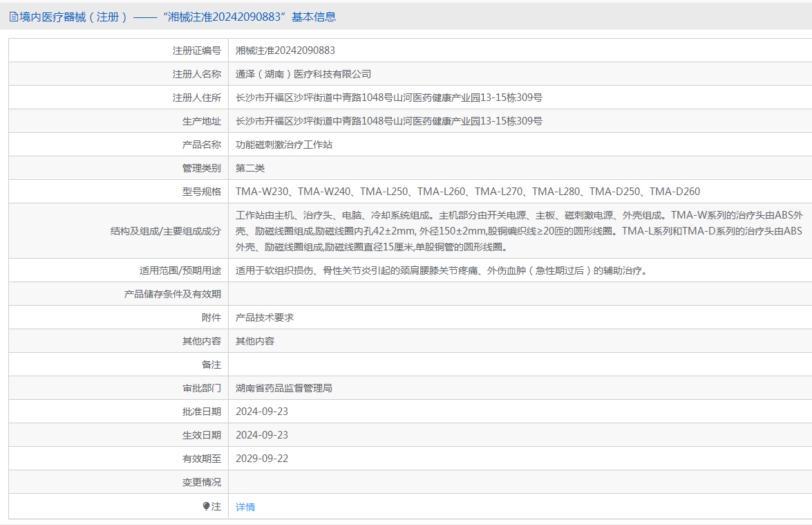Viewport: 812px width, 525px height.
Task: Click the 产品技术要求 attachment text
Action: tap(265, 317)
